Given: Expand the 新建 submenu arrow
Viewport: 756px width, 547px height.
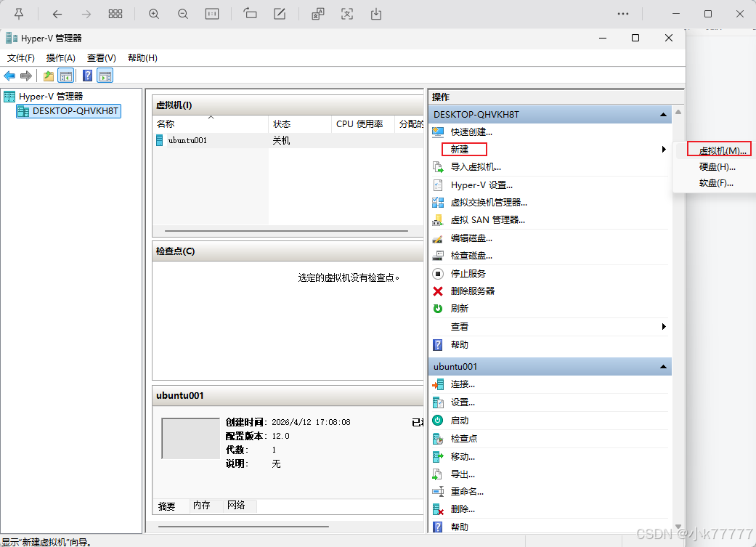Looking at the screenshot, I should point(664,150).
